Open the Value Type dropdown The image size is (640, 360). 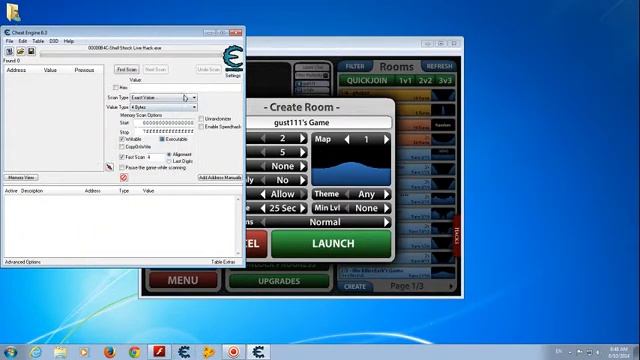pos(164,107)
